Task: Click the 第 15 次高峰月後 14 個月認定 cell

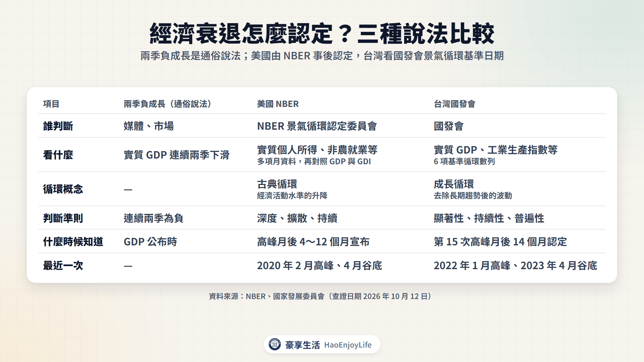Action: (x=500, y=242)
